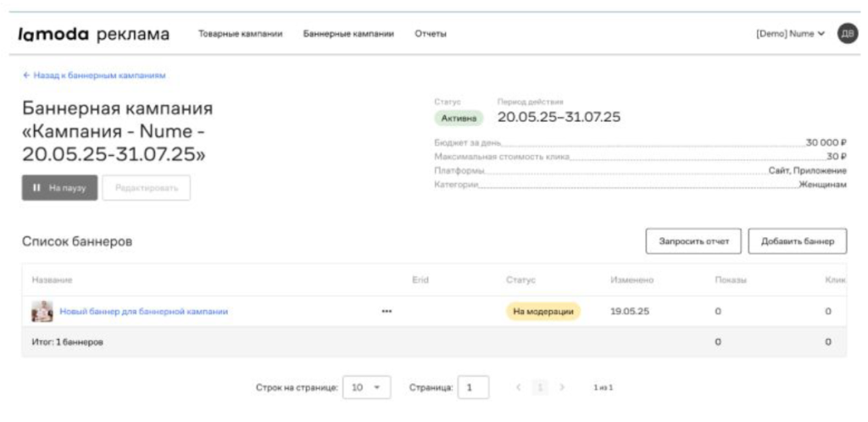This screenshot has width=868, height=422.
Task: Open the three-dots menu for the banner row
Action: click(x=387, y=311)
